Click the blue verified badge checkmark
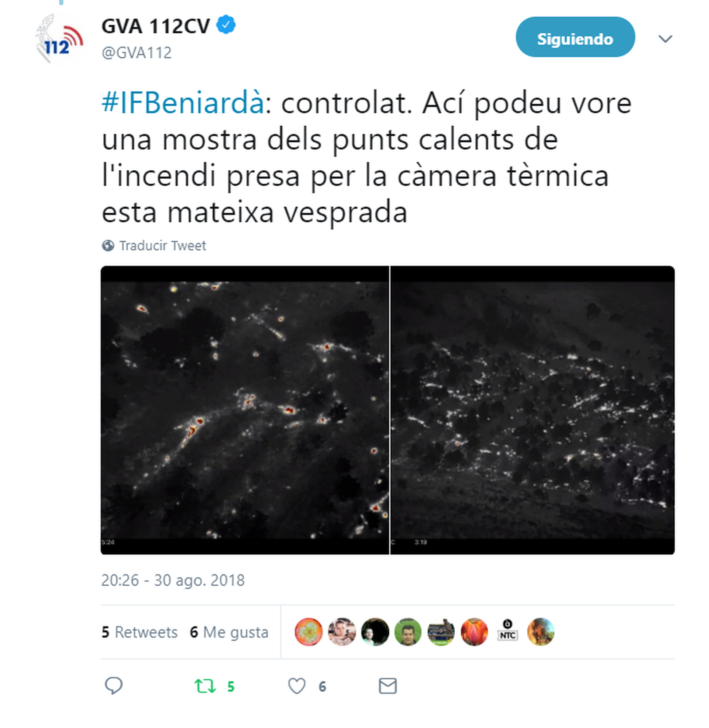709x728 pixels. click(226, 24)
